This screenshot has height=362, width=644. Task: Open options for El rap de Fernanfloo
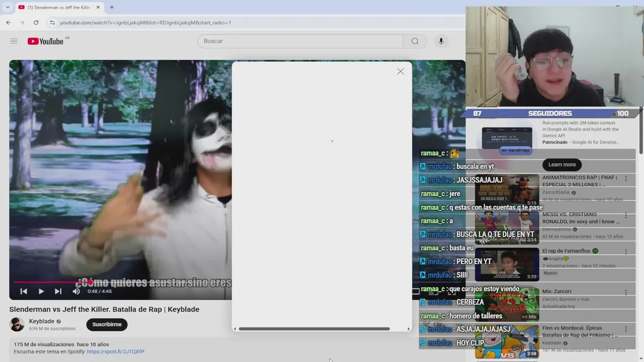(626, 252)
